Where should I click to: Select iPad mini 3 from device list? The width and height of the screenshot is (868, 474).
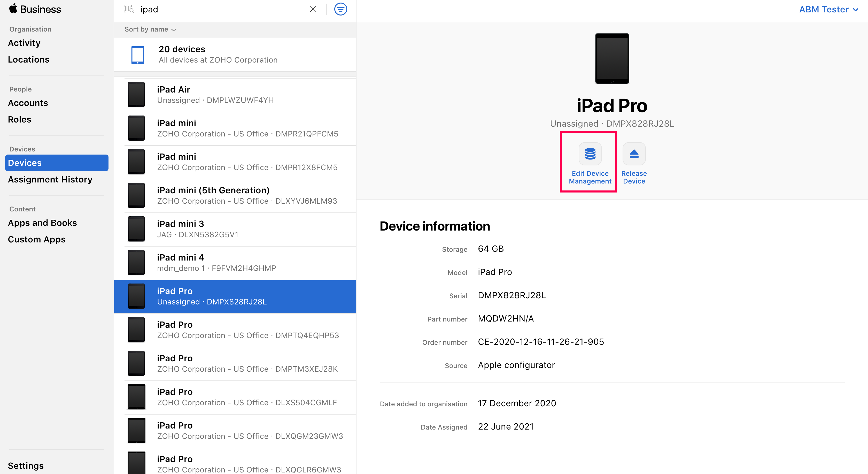(x=236, y=229)
